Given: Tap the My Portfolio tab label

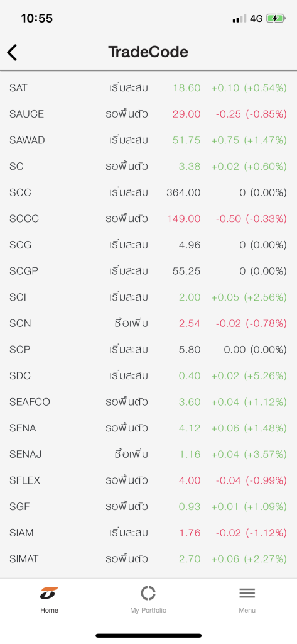Looking at the screenshot, I should (x=148, y=610).
